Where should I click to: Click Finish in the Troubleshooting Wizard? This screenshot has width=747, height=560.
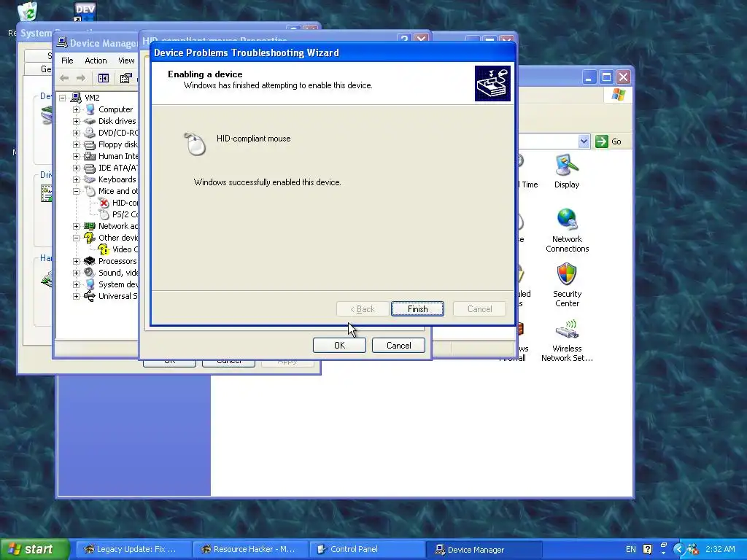coord(417,309)
